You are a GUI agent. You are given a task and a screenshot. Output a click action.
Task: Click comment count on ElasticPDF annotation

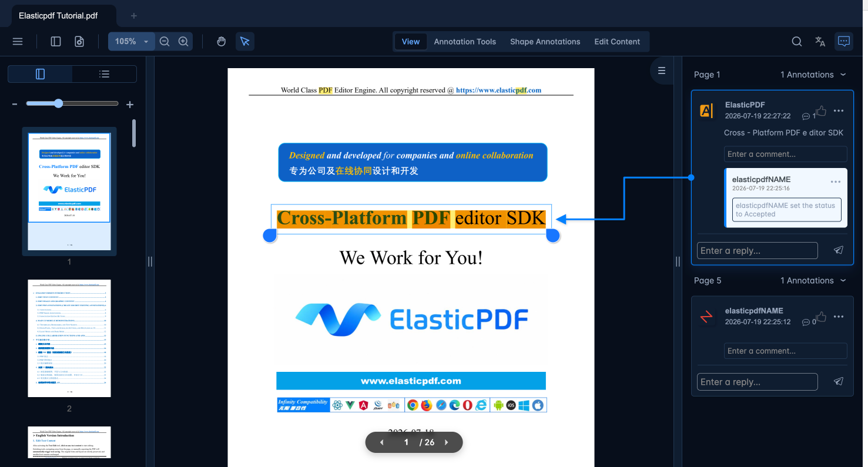pyautogui.click(x=809, y=116)
